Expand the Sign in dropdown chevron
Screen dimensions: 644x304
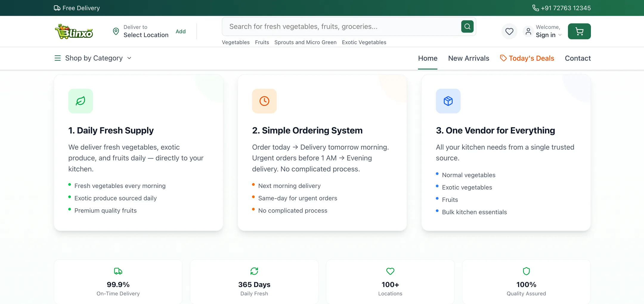[560, 35]
